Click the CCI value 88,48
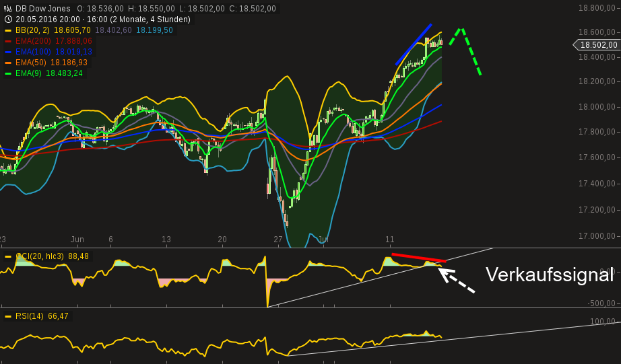The width and height of the screenshot is (621, 364). point(78,256)
